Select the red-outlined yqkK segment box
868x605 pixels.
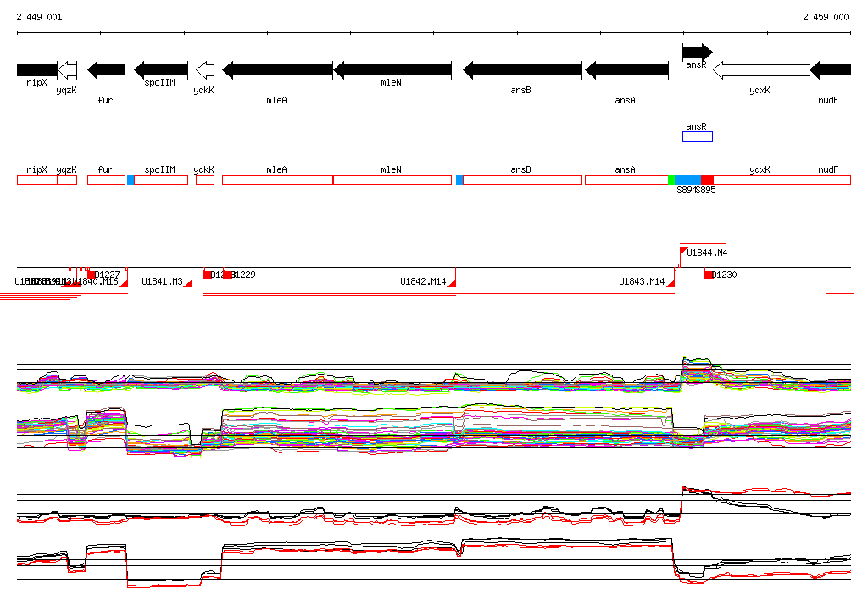tap(205, 180)
